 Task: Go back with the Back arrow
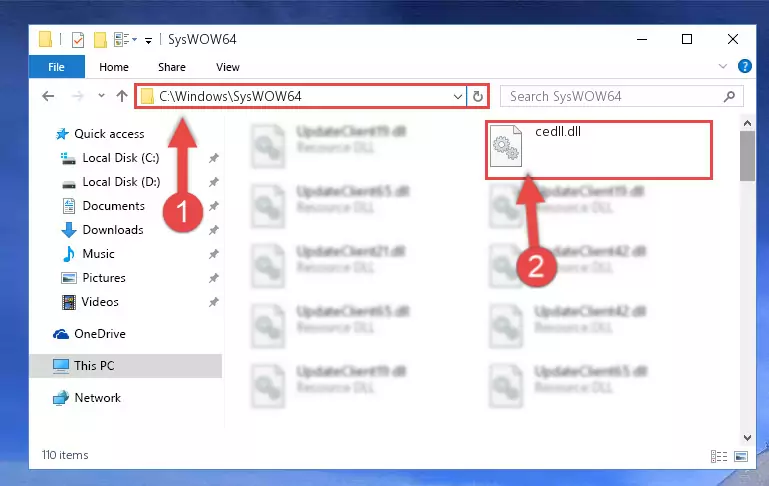click(48, 96)
